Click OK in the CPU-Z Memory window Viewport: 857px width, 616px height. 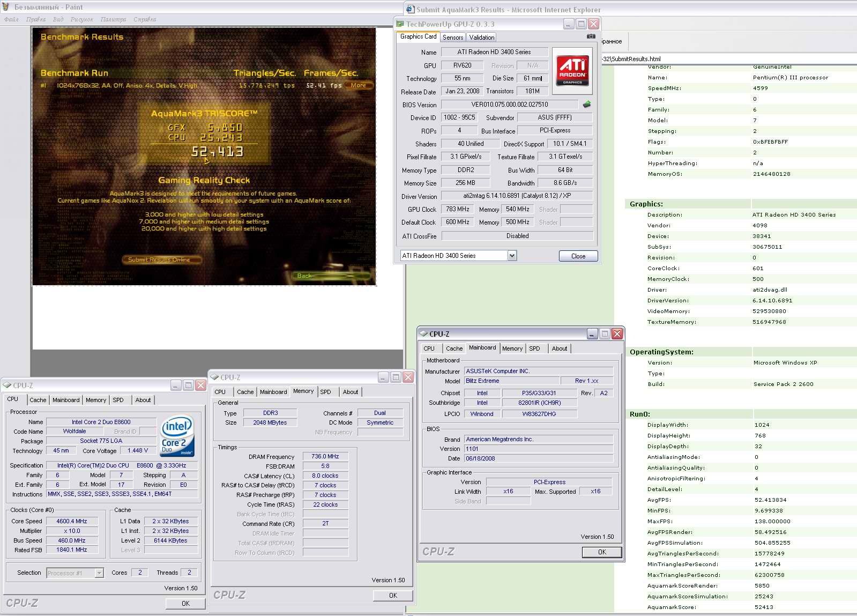(x=393, y=596)
